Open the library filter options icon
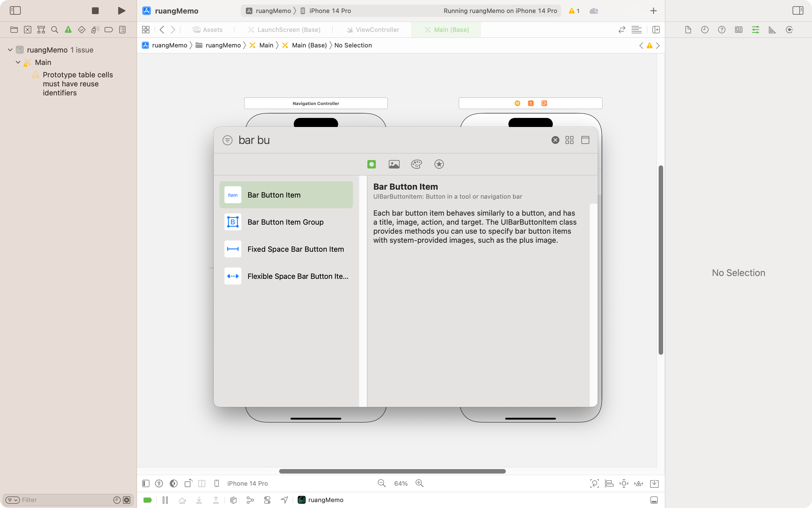This screenshot has width=812, height=508. [x=228, y=140]
